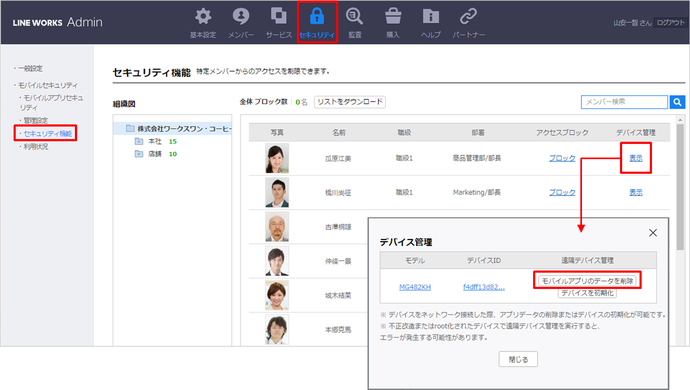Screen dimensions: 690x390
Task: Click photo of 本郷克馬
Action: tap(277, 329)
